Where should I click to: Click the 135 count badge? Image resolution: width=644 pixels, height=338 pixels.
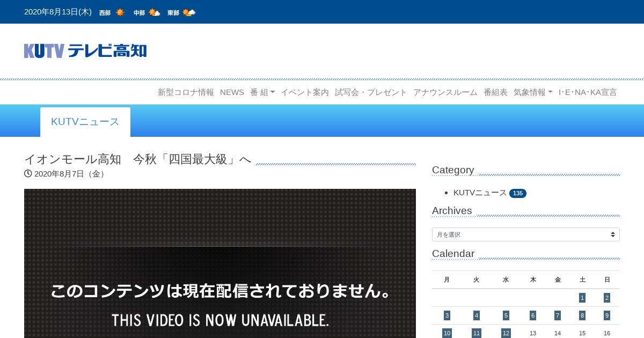pos(518,193)
